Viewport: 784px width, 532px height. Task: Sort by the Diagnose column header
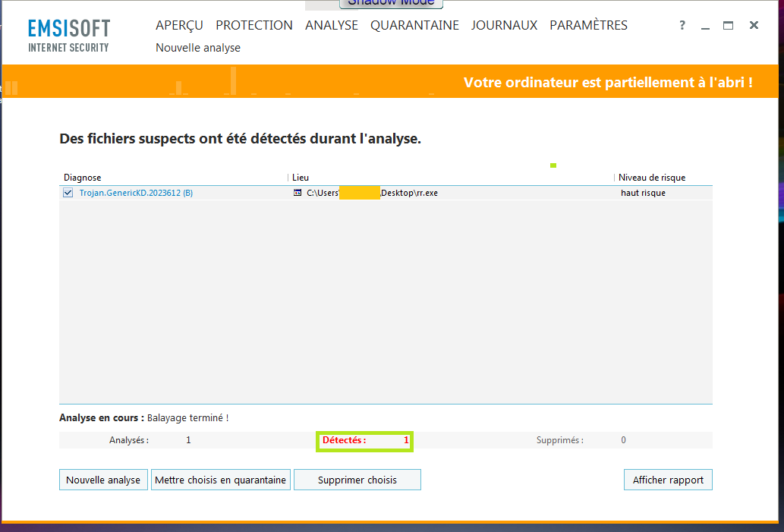click(83, 178)
